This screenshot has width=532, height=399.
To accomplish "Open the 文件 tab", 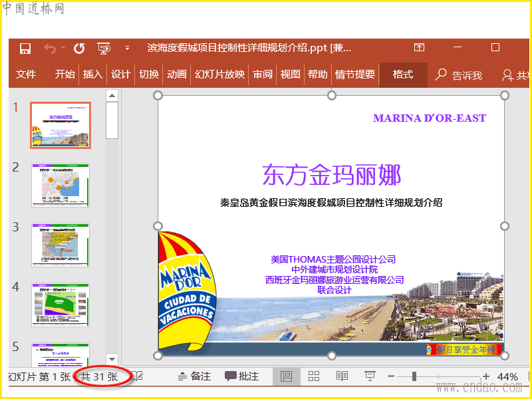I will click(26, 74).
